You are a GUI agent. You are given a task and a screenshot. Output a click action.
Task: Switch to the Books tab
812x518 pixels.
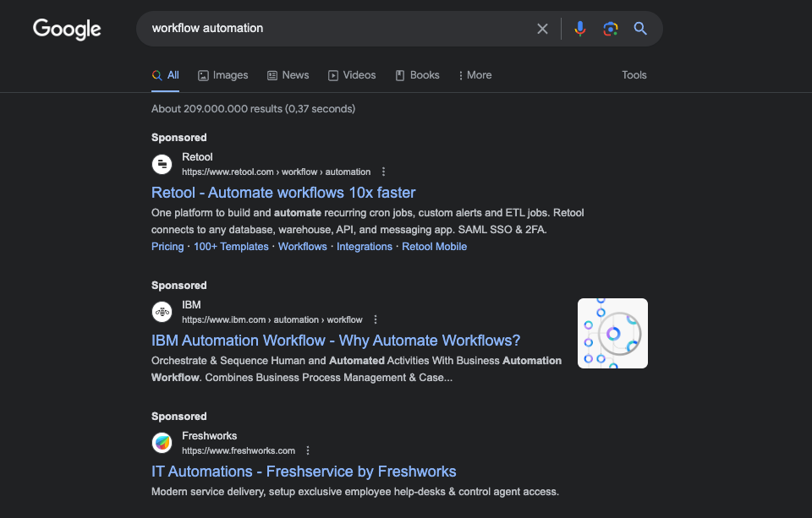point(417,75)
